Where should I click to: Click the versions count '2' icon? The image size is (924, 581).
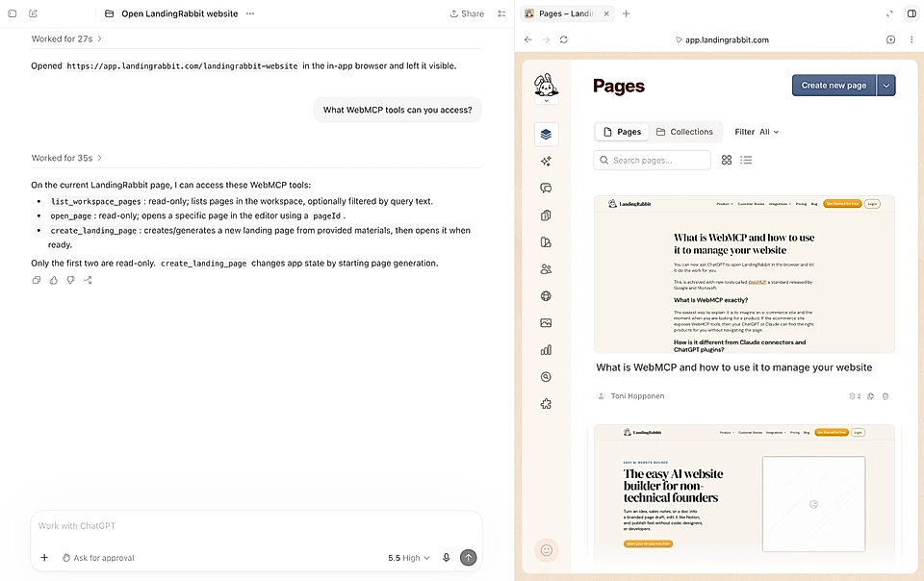pos(855,396)
